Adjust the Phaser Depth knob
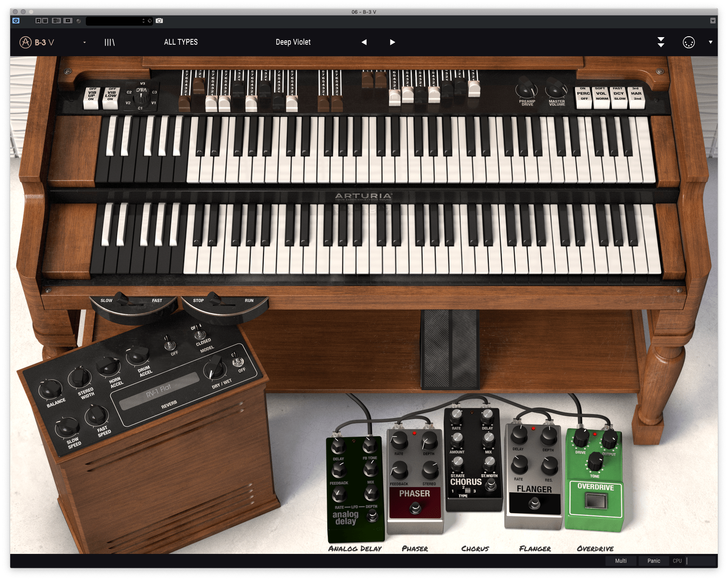The image size is (728, 580). 429,441
